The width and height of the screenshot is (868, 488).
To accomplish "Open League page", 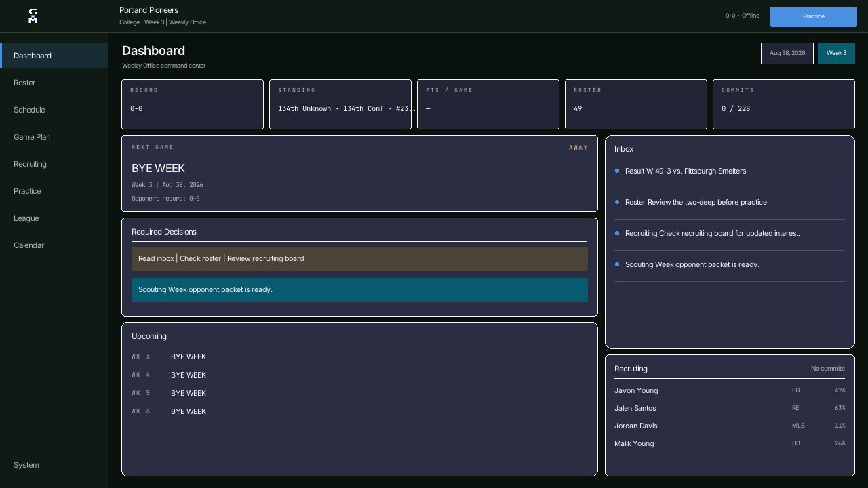I will (54, 218).
